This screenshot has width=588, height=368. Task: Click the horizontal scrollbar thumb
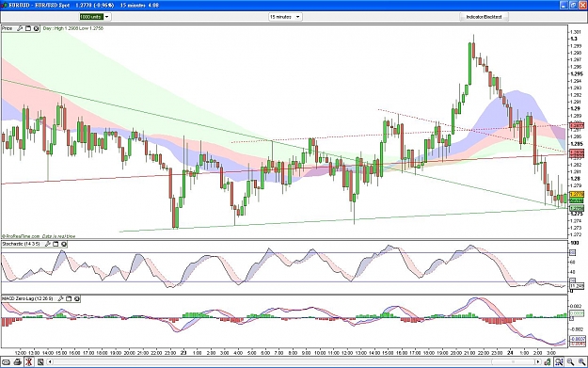pos(513,362)
